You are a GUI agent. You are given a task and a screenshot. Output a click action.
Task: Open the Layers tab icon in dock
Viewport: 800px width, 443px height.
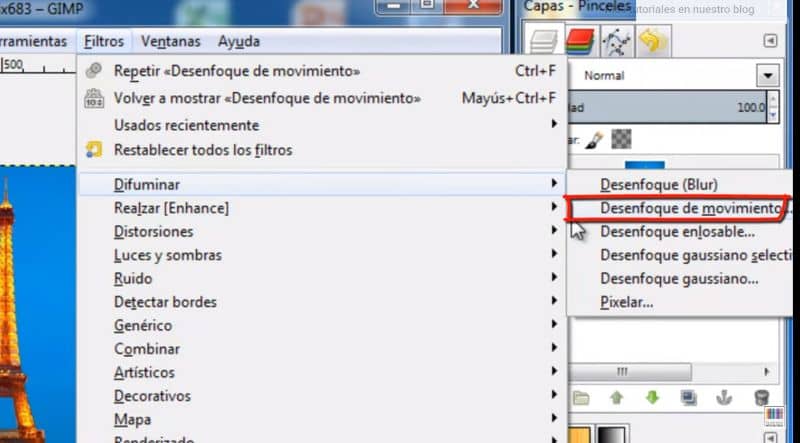tap(544, 41)
